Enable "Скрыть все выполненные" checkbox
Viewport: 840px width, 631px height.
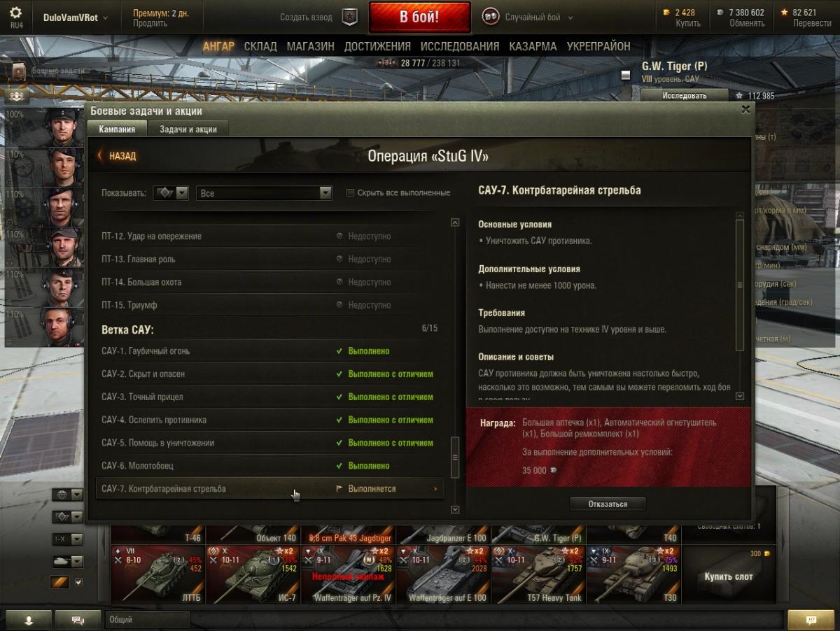click(x=351, y=193)
